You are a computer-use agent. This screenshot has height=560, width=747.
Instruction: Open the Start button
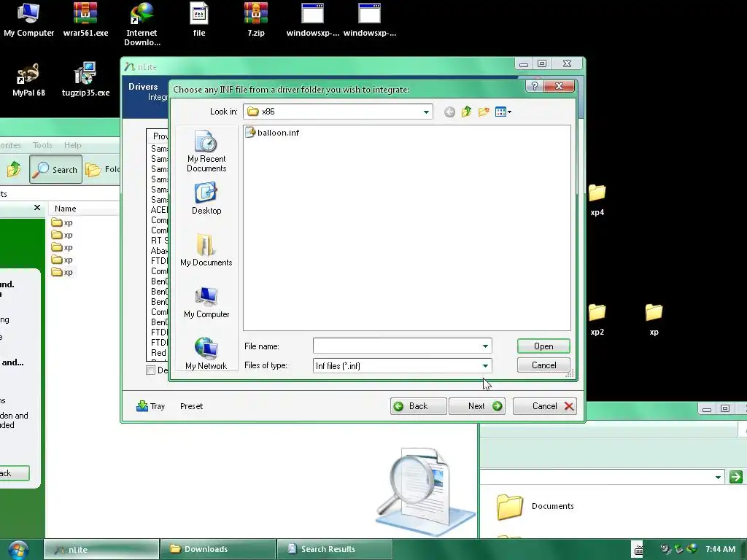[18, 550]
